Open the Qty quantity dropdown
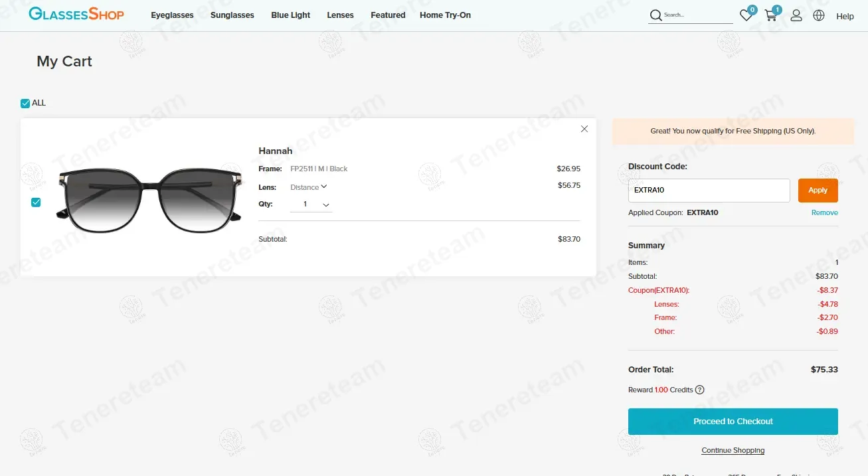This screenshot has height=476, width=868. [311, 204]
